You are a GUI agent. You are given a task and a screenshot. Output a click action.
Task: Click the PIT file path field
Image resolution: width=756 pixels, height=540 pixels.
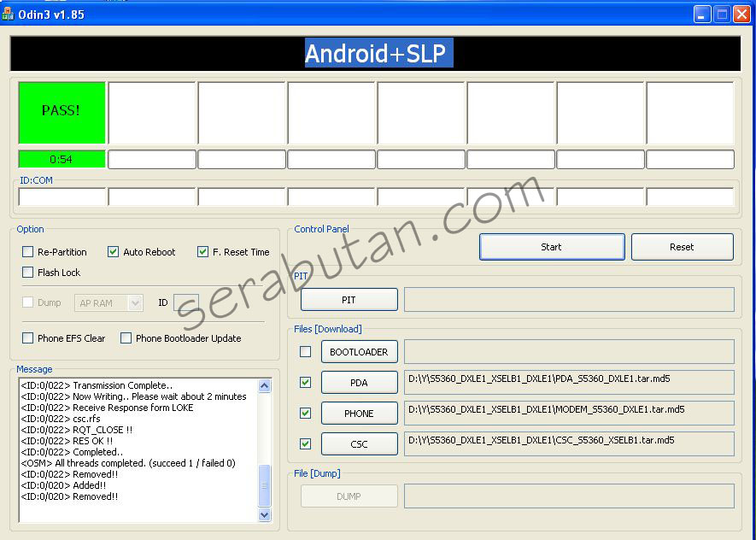coord(569,299)
